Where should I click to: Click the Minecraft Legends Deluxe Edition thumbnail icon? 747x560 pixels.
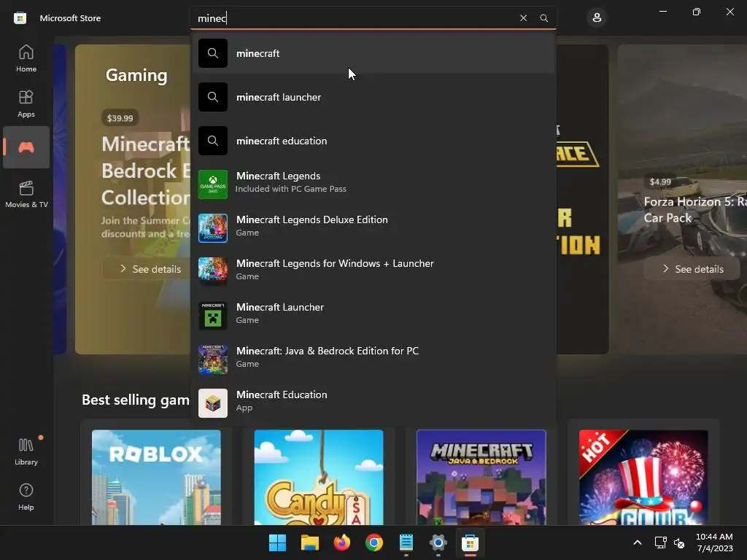(213, 228)
